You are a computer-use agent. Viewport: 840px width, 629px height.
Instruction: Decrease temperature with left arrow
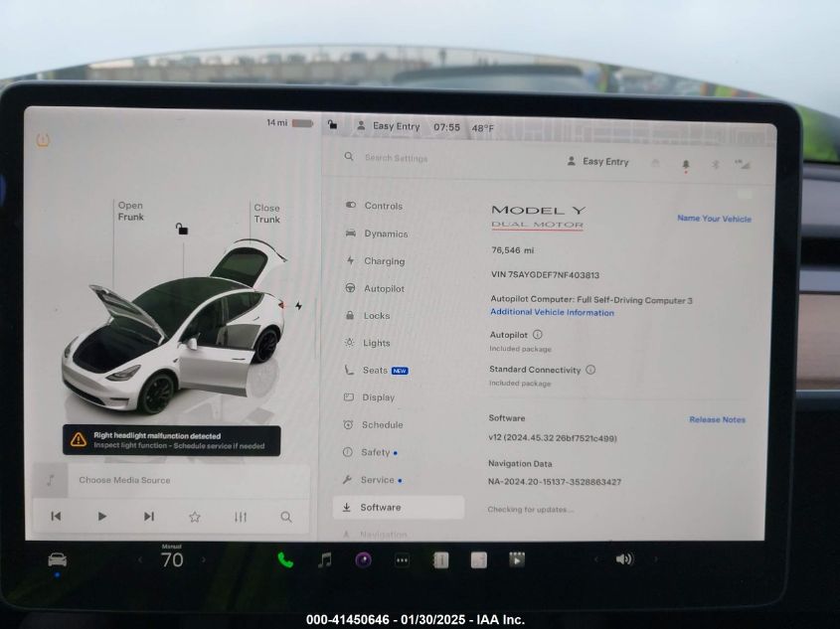point(140,560)
